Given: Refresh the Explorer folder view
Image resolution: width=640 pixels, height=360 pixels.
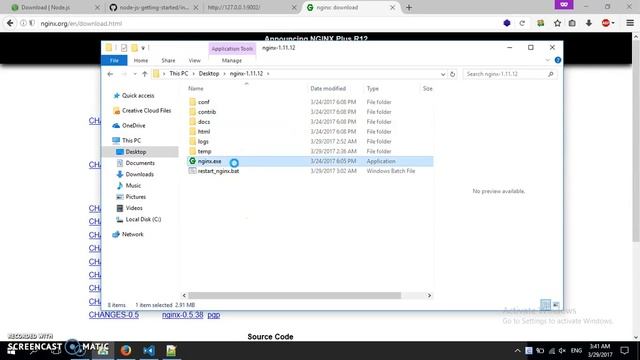Looking at the screenshot, I should pos(452,74).
